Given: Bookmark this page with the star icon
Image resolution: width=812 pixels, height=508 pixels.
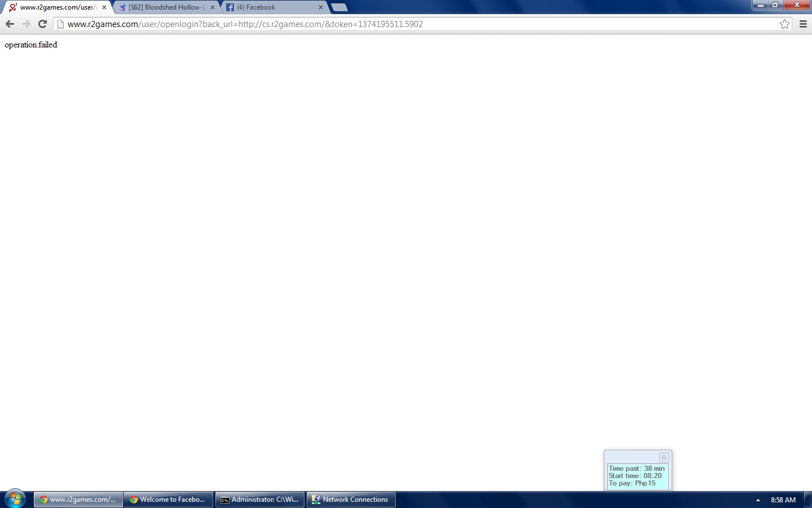Looking at the screenshot, I should [x=784, y=24].
